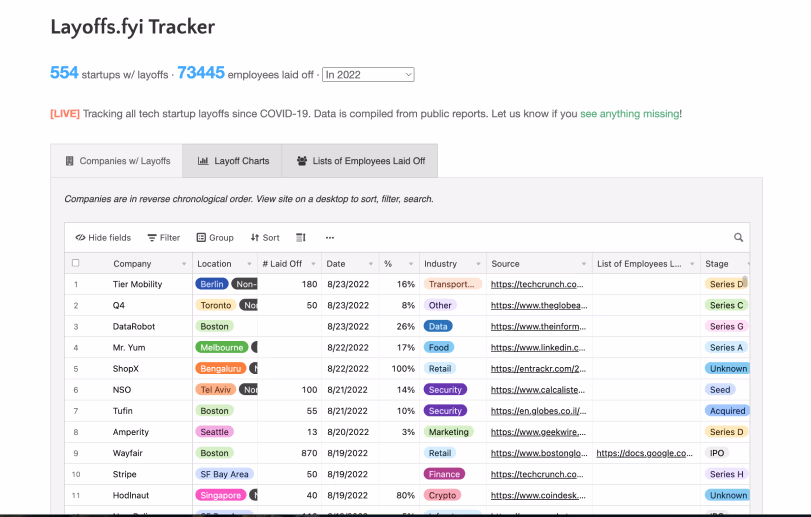Open the Sort option
This screenshot has width=811, height=517.
click(265, 238)
